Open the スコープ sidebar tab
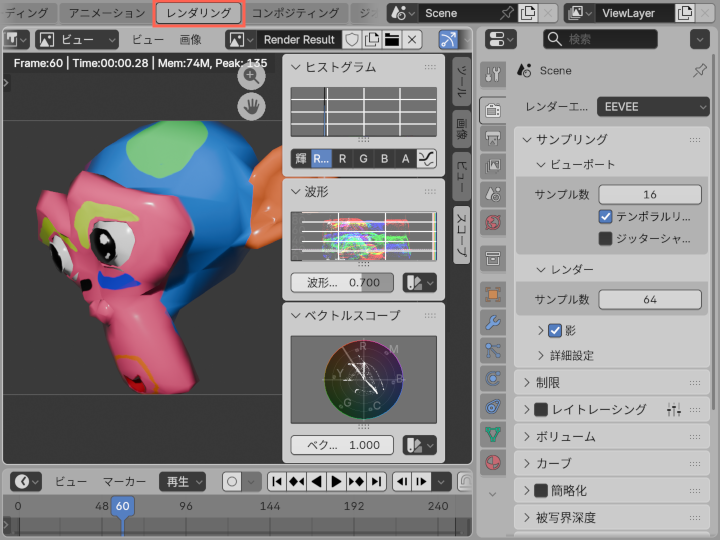Screen dimensions: 720x540 [x=461, y=235]
